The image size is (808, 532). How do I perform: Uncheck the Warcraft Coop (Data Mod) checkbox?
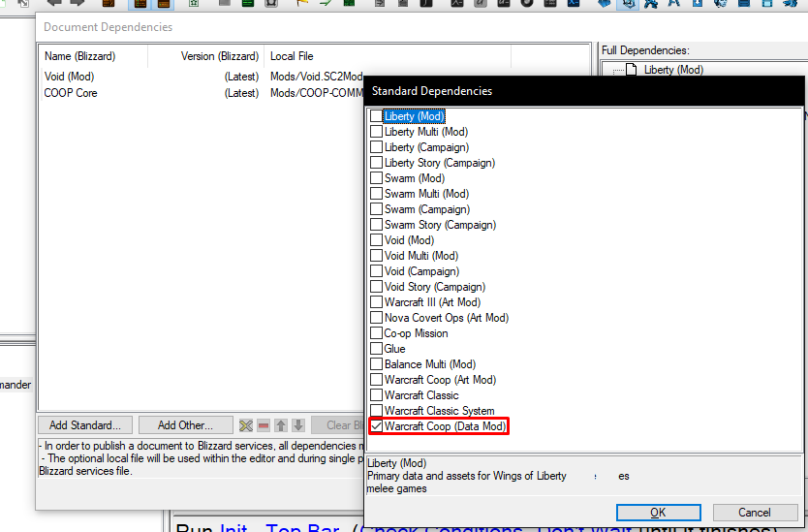tap(376, 426)
